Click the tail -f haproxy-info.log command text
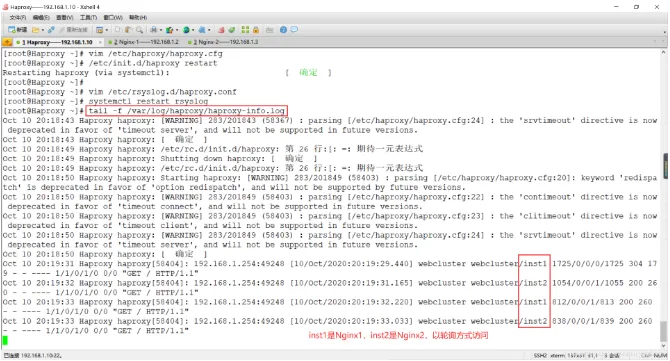 (x=186, y=111)
